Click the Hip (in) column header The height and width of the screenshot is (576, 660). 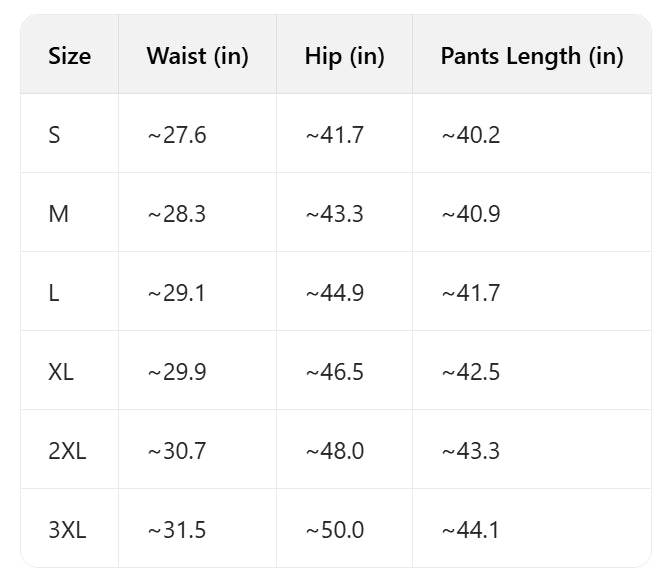(x=344, y=56)
